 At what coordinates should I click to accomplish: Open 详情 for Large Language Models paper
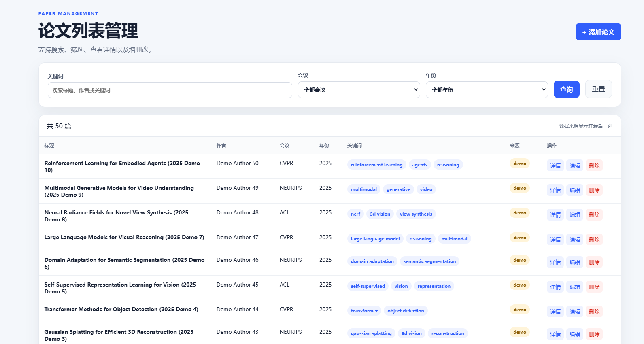point(555,239)
